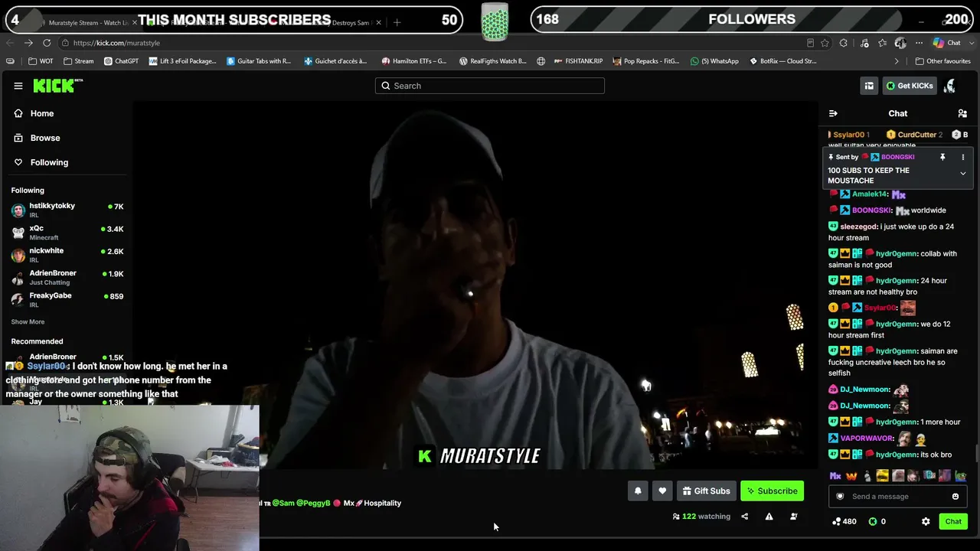Open ChatGPT bookmark
This screenshot has height=551, width=980.
pyautogui.click(x=121, y=61)
